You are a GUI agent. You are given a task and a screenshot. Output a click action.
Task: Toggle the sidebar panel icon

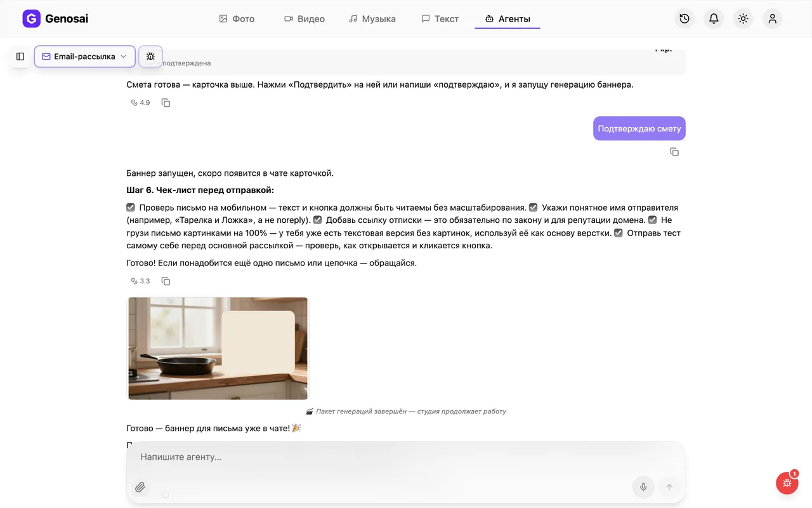[x=20, y=57]
